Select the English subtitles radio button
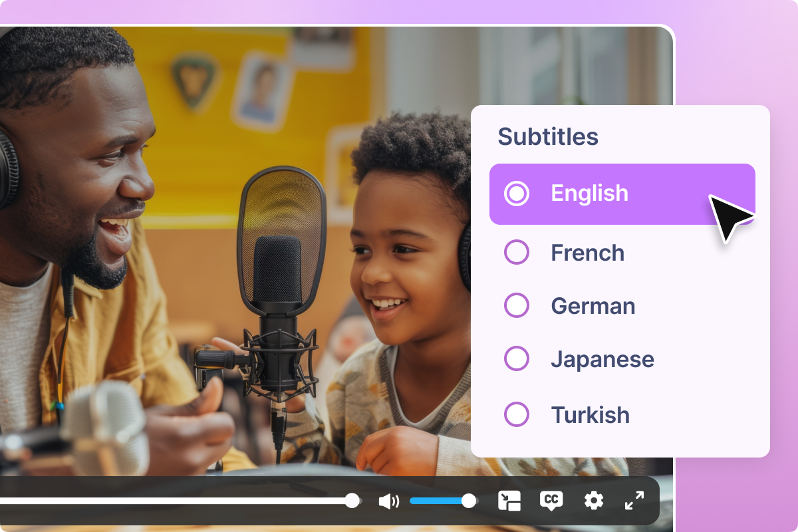 pos(517,194)
